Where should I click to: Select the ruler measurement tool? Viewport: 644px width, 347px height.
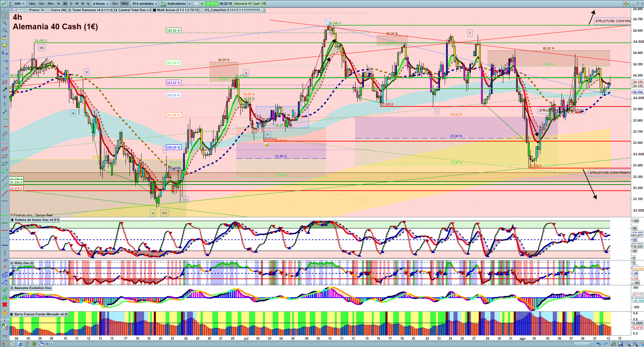(5, 134)
